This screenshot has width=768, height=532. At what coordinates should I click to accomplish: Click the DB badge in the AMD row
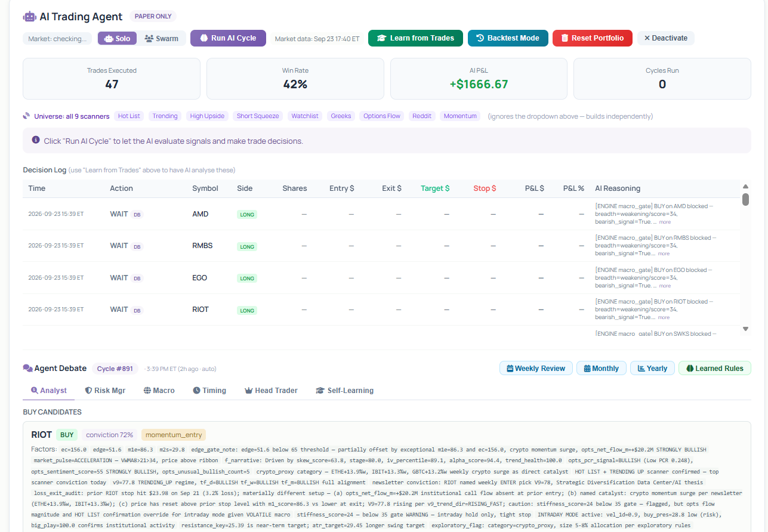coord(137,214)
